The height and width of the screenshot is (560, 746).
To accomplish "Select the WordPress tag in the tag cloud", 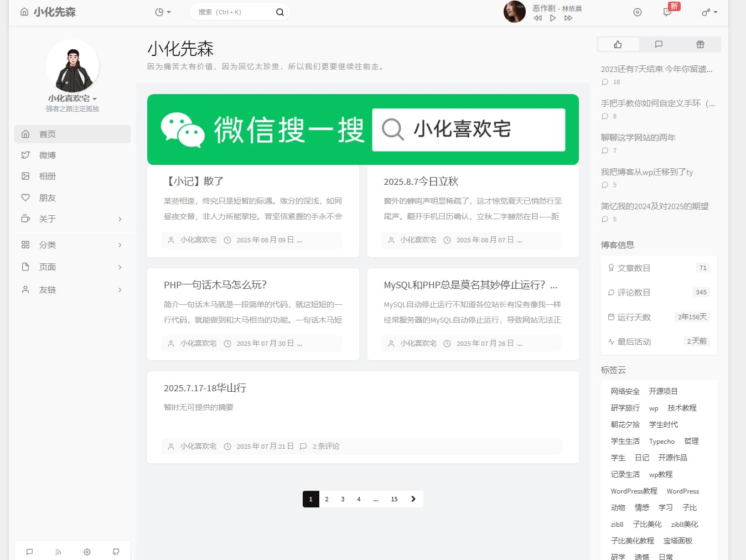I will tap(682, 491).
